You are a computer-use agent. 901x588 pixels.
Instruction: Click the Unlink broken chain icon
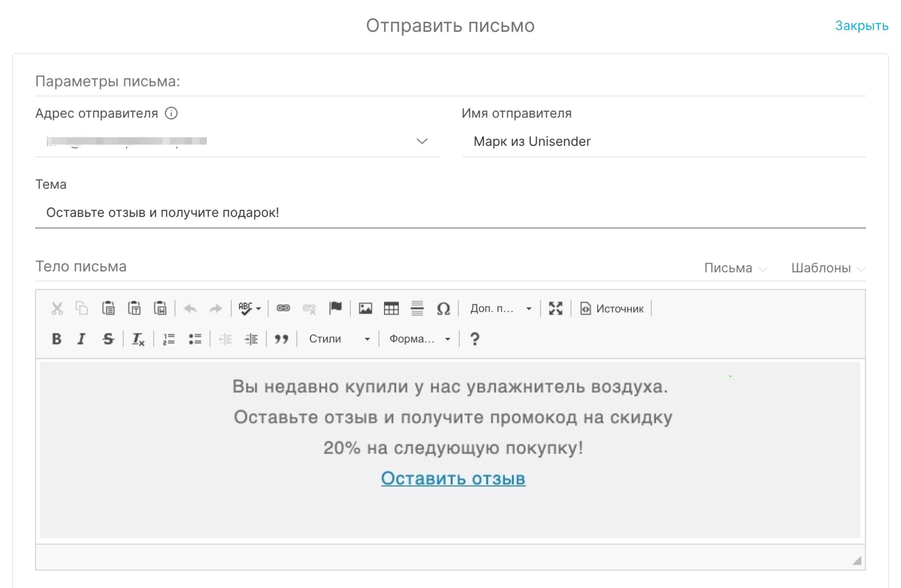[309, 309]
